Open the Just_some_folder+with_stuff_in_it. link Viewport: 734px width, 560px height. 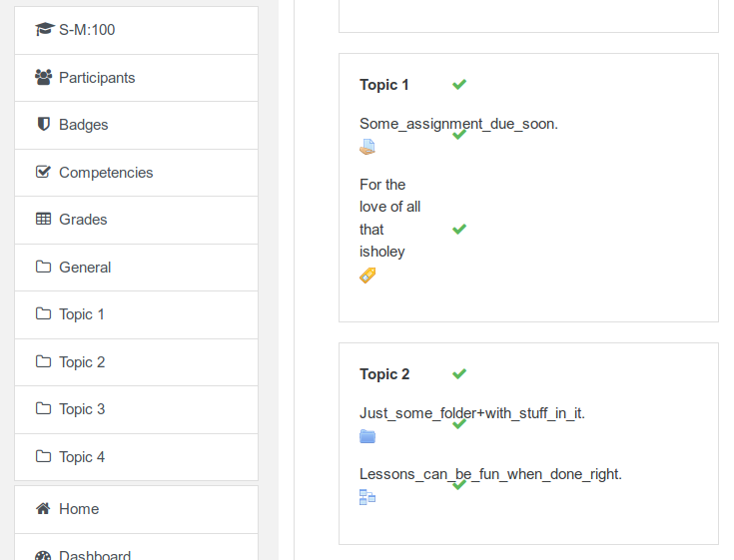click(472, 413)
